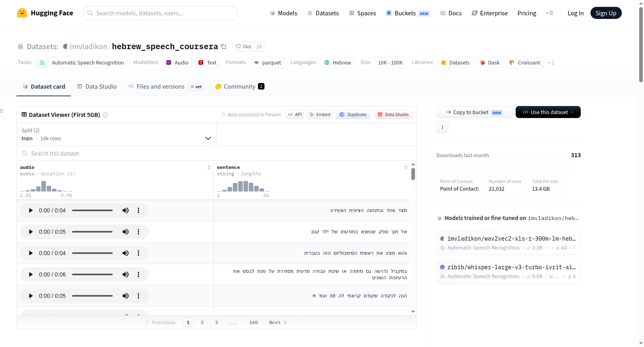Open the Use this dataset dropdown
The image size is (644, 347).
tap(548, 112)
